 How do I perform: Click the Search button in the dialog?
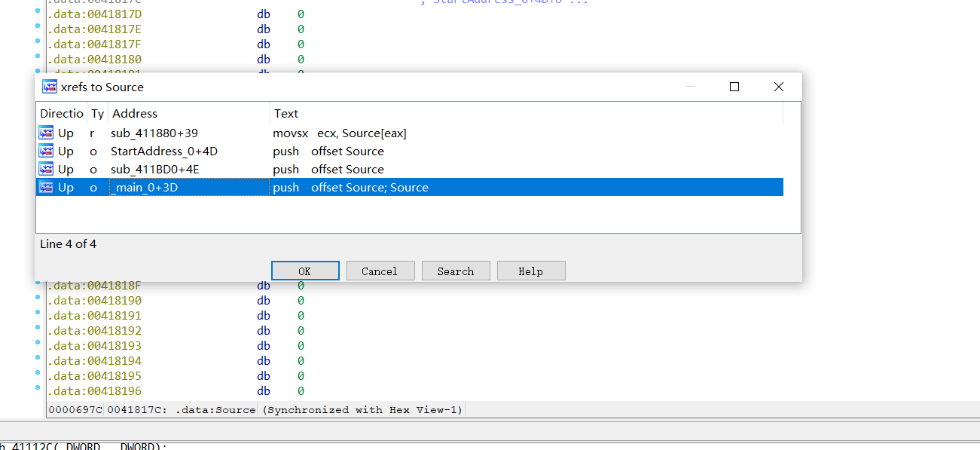pyautogui.click(x=456, y=271)
